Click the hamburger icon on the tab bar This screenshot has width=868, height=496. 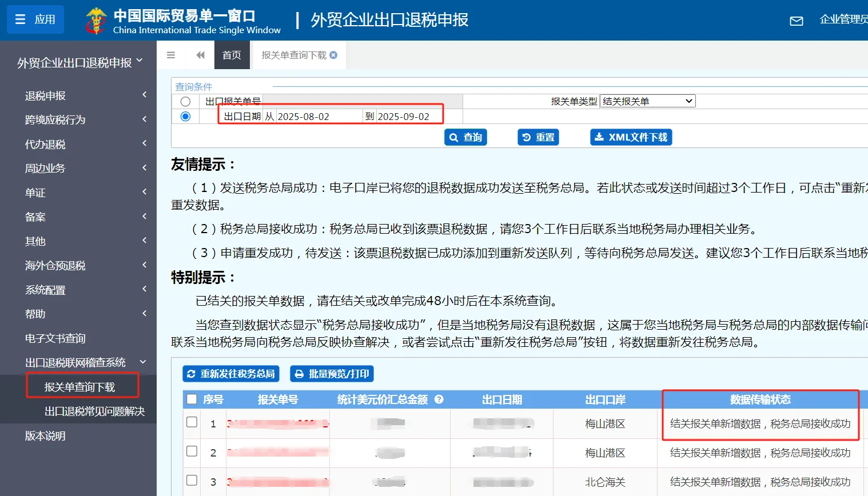click(x=170, y=54)
